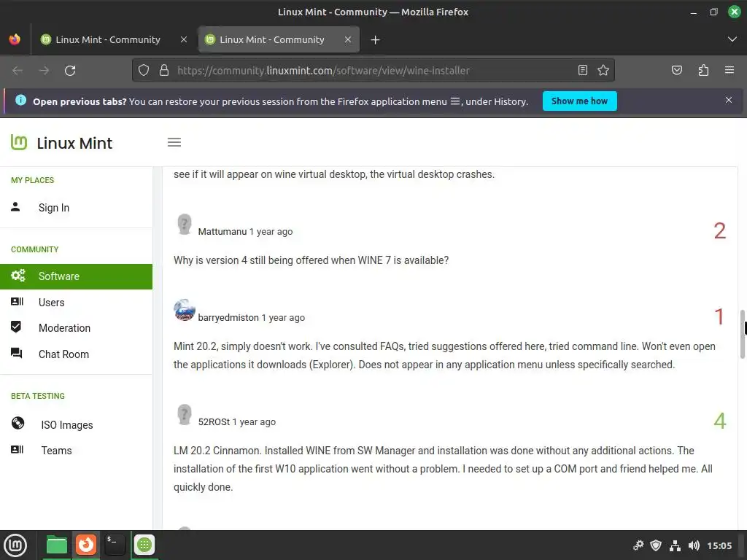
Task: Close the active Linux Mint tab
Action: click(x=348, y=39)
